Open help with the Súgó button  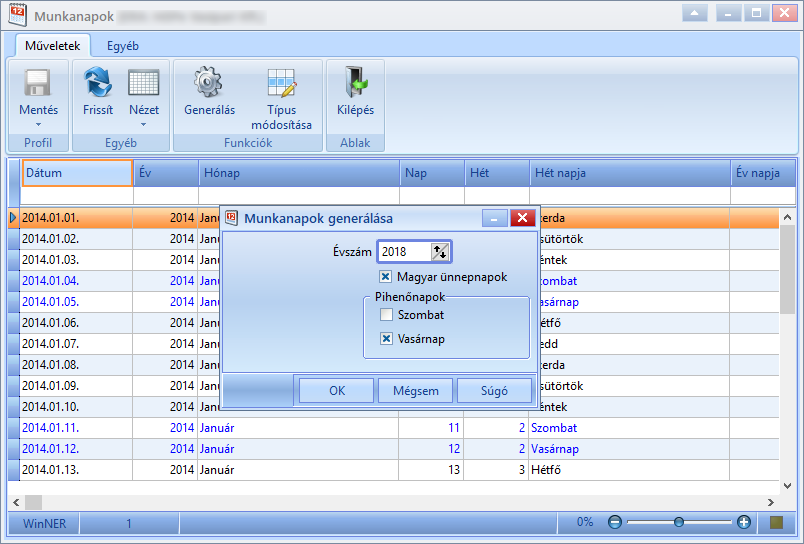[494, 391]
